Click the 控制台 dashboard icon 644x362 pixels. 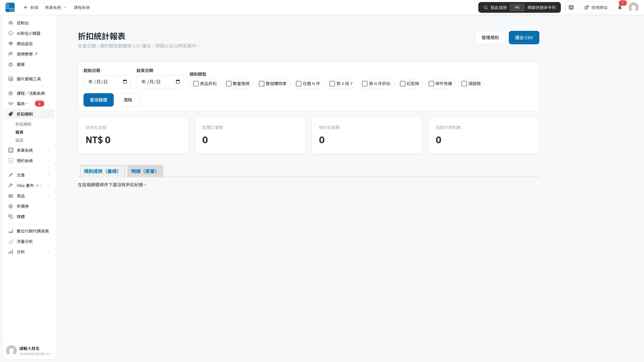coord(11,23)
